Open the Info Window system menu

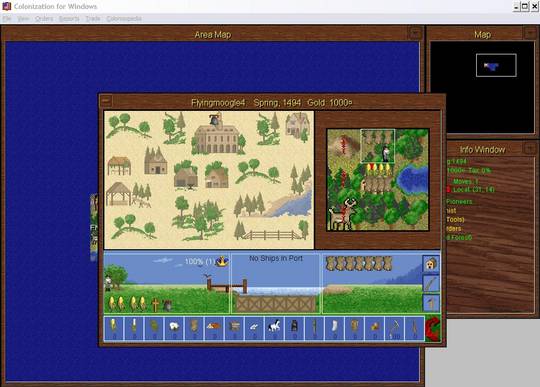click(530, 148)
